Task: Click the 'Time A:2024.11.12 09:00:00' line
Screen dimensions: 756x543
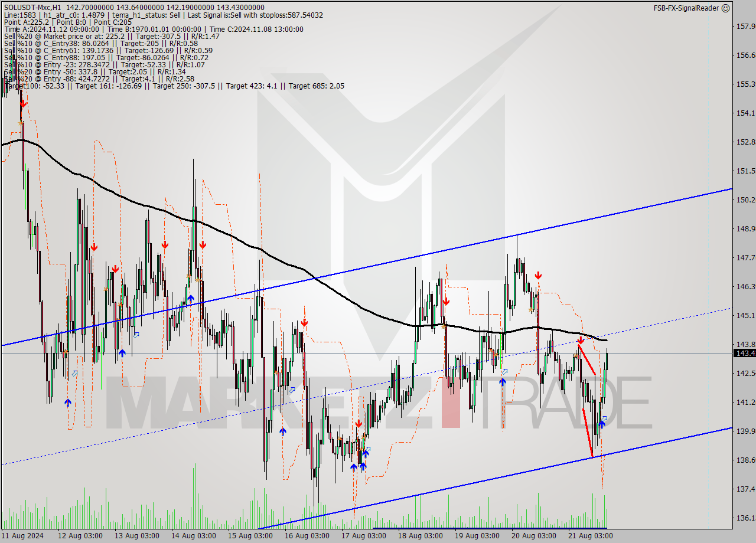Action: [x=154, y=29]
